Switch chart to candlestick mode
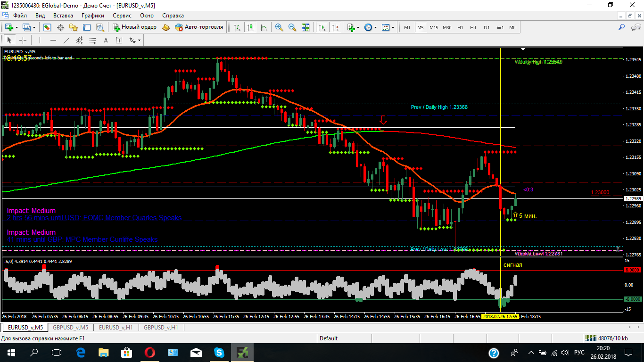Screen dimensions: 644x362 point(250,27)
